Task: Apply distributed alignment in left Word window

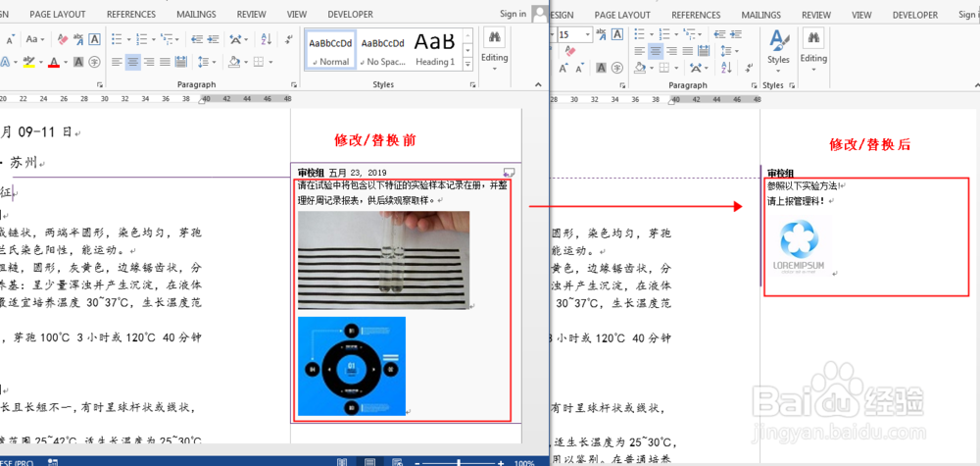Action: 181,61
